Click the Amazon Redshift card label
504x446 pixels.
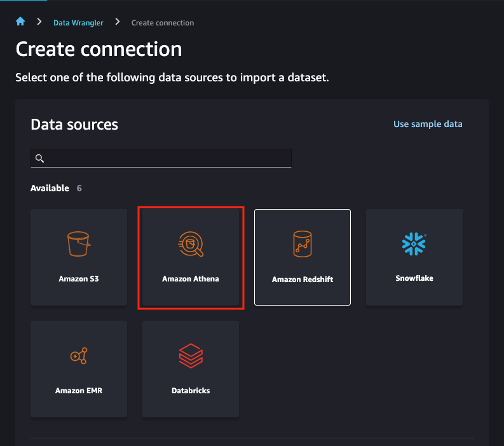coord(303,280)
